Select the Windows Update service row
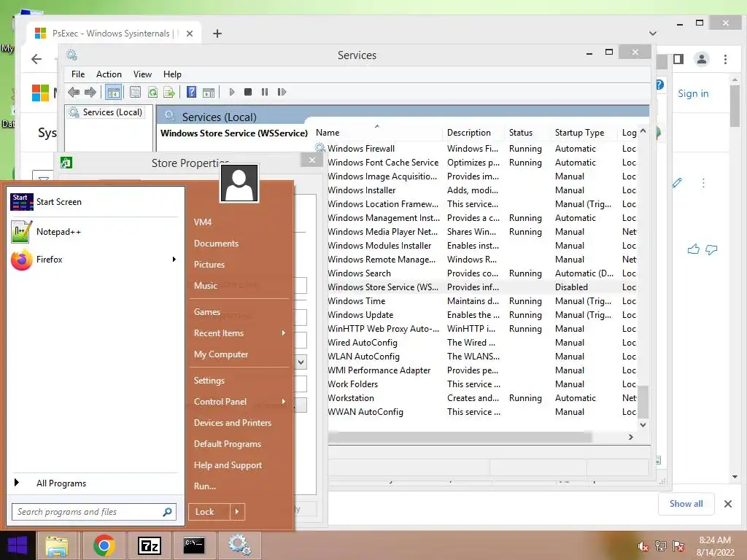This screenshot has height=560, width=747. [481, 315]
